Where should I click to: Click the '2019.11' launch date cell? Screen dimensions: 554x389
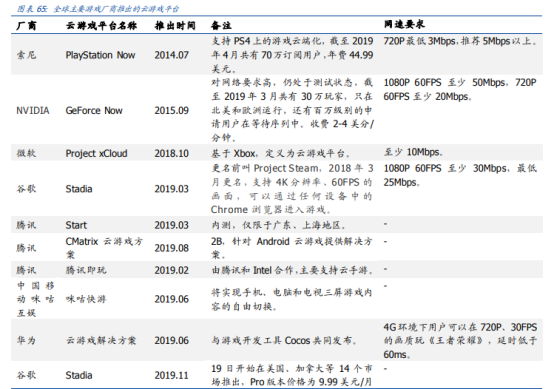coord(171,375)
